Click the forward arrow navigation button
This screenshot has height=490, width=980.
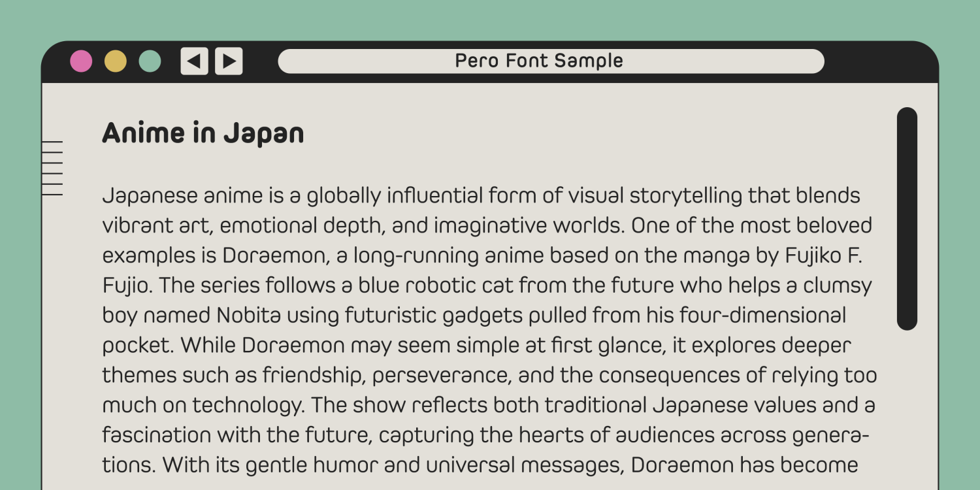coord(229,61)
